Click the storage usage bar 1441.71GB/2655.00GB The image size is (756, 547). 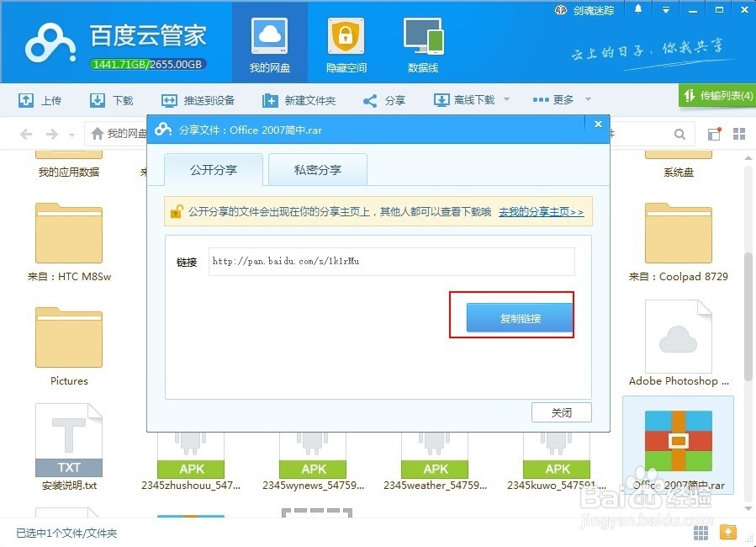[x=147, y=64]
